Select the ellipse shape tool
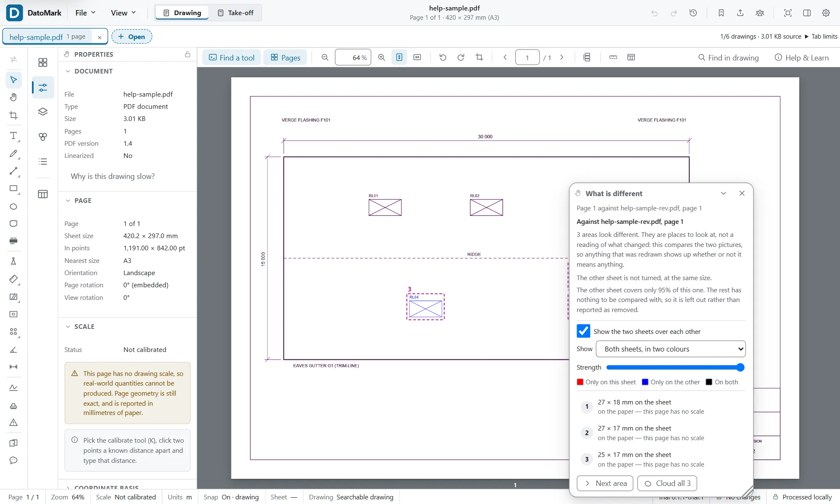The image size is (840, 504). click(x=13, y=206)
